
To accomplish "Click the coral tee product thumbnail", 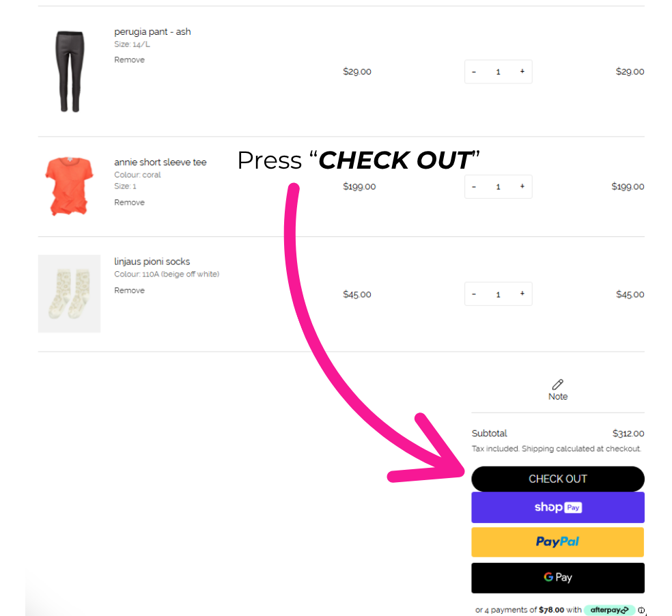I will click(x=68, y=186).
